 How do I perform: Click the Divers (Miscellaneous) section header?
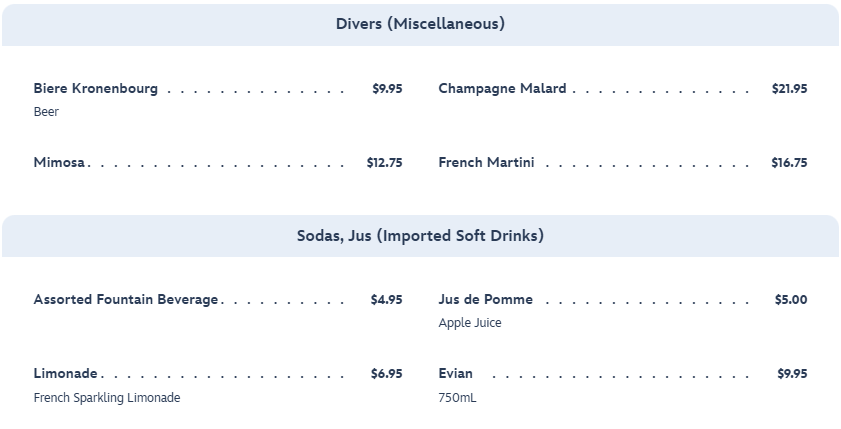[420, 24]
